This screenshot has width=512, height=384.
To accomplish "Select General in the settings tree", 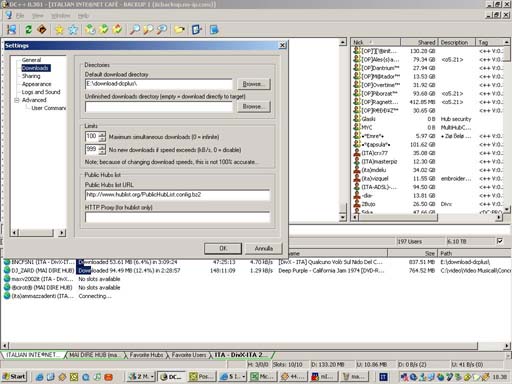I will pyautogui.click(x=32, y=60).
